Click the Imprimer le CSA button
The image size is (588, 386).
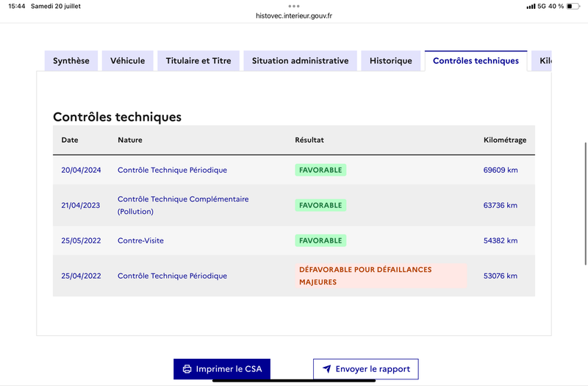tap(222, 369)
